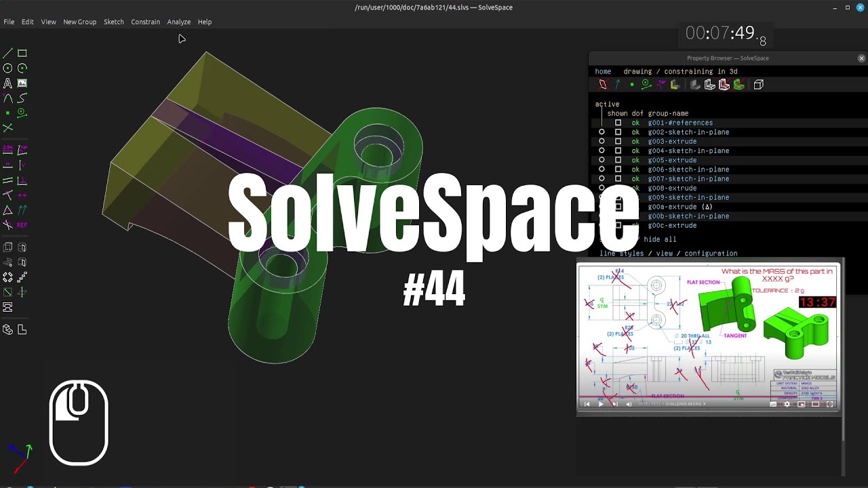The width and height of the screenshot is (868, 488).
Task: Open embedded video settings gear
Action: coord(787,404)
